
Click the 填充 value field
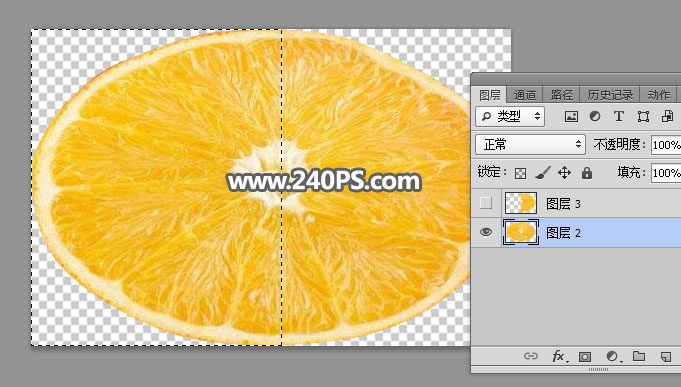[666, 173]
